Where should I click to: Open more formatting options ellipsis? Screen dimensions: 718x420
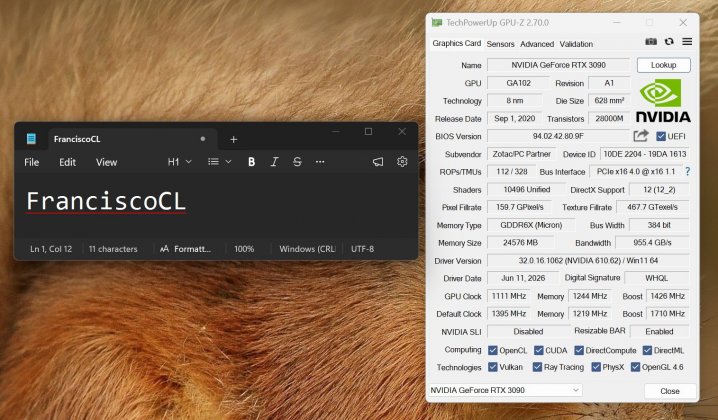(x=320, y=162)
